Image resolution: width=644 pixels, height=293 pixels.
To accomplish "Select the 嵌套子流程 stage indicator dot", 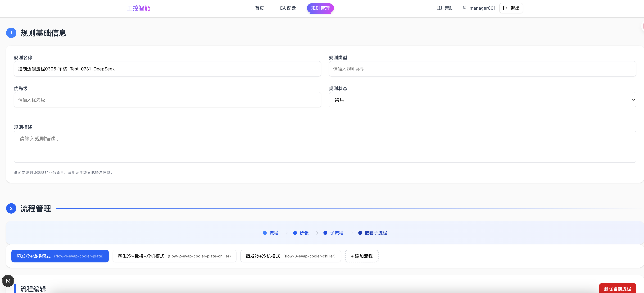I will pos(360,233).
